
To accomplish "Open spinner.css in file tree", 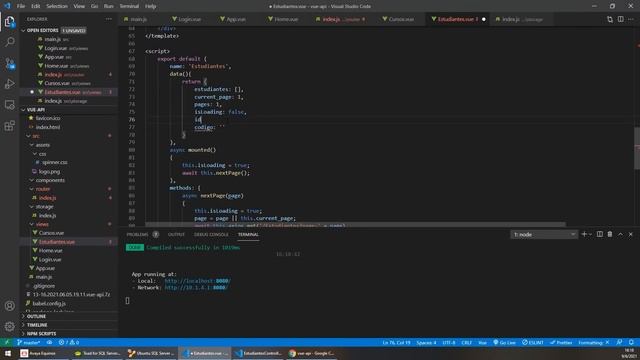I will (x=55, y=162).
